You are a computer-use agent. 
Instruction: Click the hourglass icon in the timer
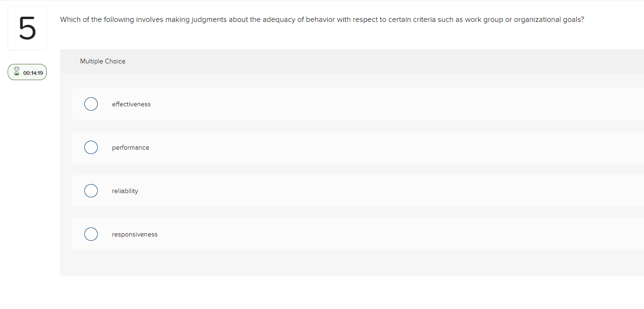coord(16,72)
